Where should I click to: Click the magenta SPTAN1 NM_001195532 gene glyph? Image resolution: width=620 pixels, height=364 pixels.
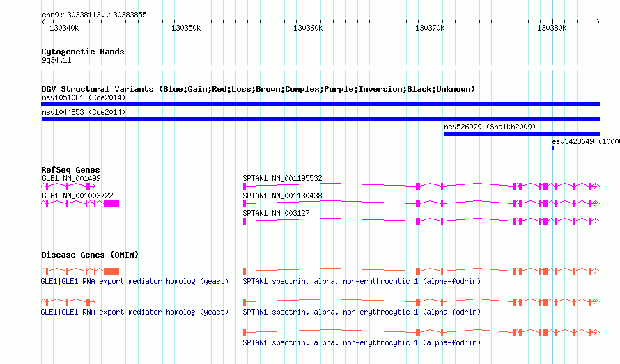point(421,186)
